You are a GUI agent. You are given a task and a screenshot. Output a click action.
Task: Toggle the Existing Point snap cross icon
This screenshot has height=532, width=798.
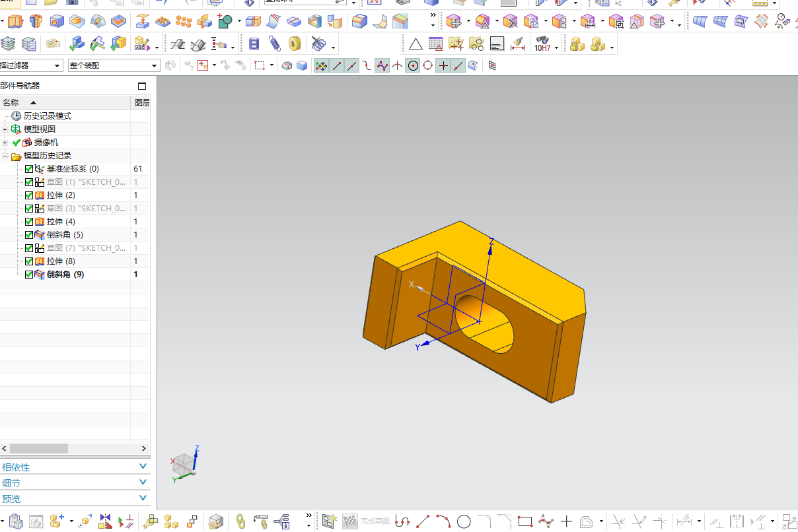[x=443, y=65]
